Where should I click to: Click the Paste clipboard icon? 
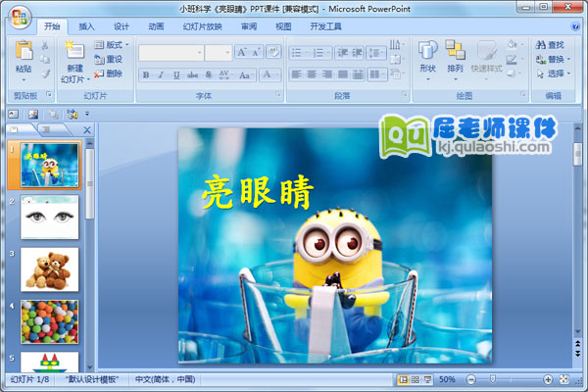tap(24, 51)
